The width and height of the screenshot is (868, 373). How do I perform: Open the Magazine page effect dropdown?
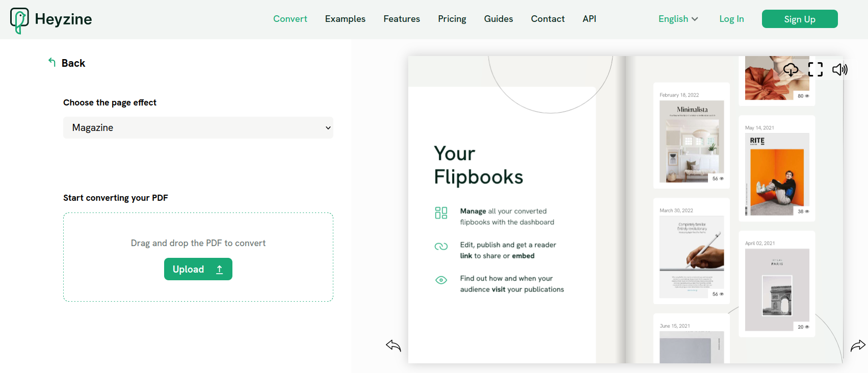click(198, 127)
